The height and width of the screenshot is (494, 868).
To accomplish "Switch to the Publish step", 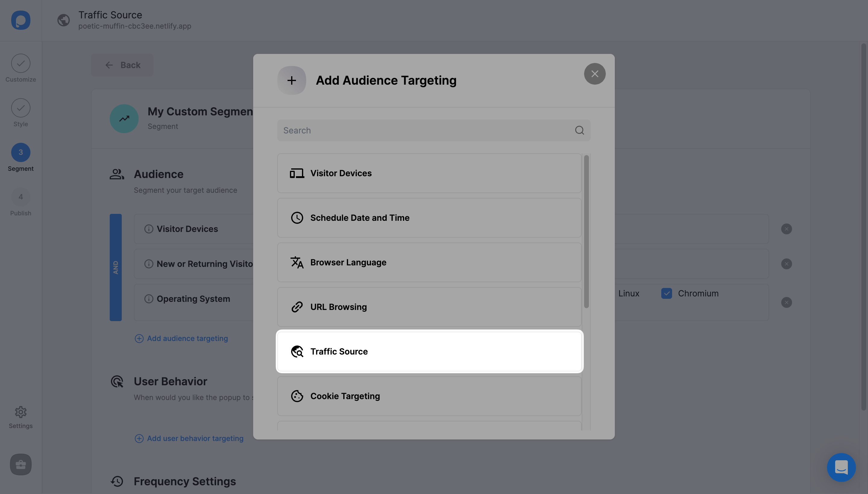I will click(21, 202).
